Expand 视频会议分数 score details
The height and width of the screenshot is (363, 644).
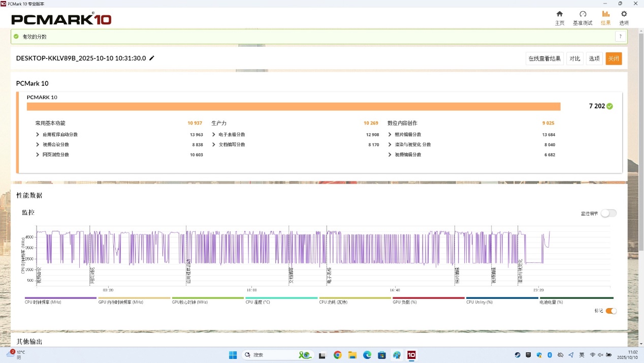pos(38,145)
